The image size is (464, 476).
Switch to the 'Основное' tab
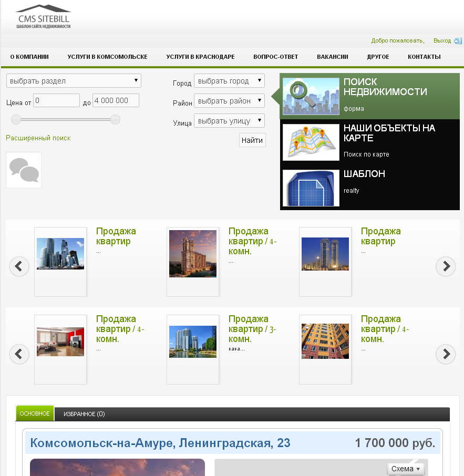coord(35,413)
